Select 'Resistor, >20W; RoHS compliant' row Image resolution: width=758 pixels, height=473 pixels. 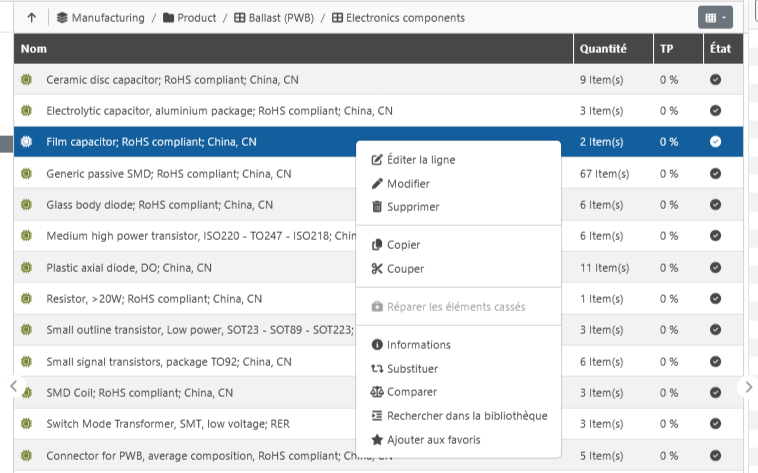point(378,298)
